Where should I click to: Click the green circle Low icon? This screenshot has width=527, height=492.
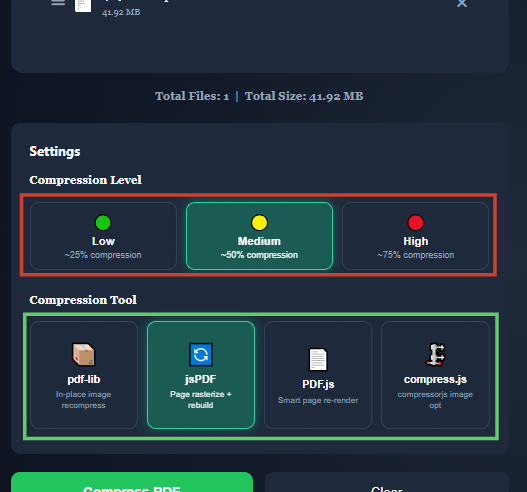pyautogui.click(x=103, y=222)
